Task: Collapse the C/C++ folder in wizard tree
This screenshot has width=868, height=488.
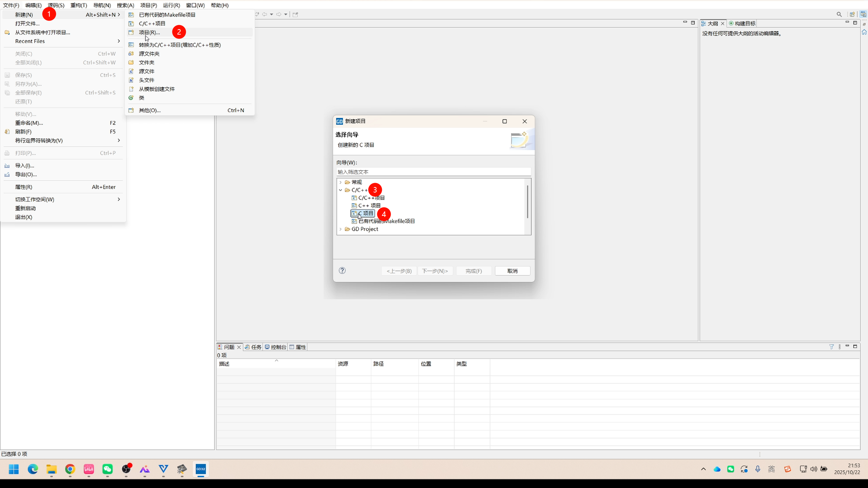Action: pyautogui.click(x=341, y=190)
